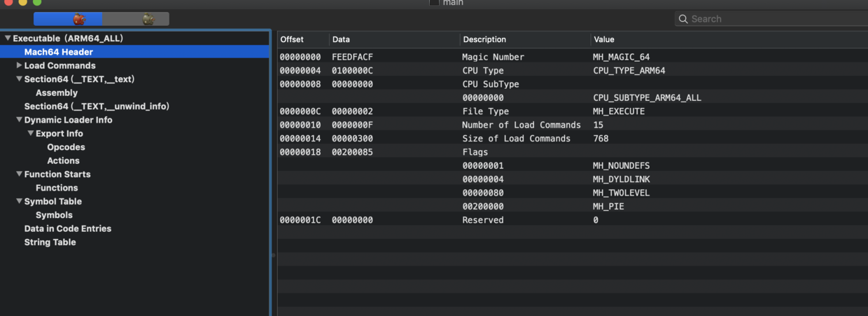Expand the Load Commands node
The image size is (868, 316).
(x=19, y=65)
